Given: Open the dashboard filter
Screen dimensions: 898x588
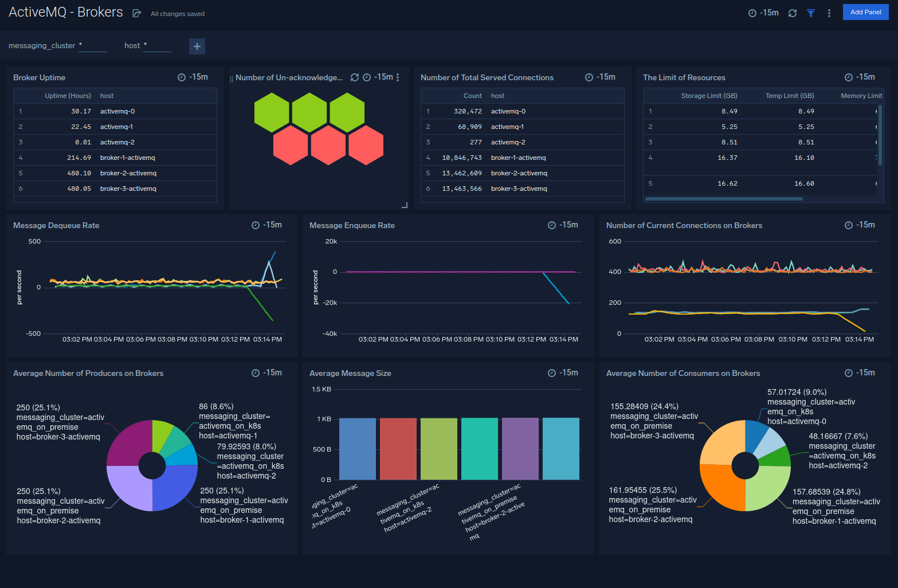Looking at the screenshot, I should tap(811, 12).
